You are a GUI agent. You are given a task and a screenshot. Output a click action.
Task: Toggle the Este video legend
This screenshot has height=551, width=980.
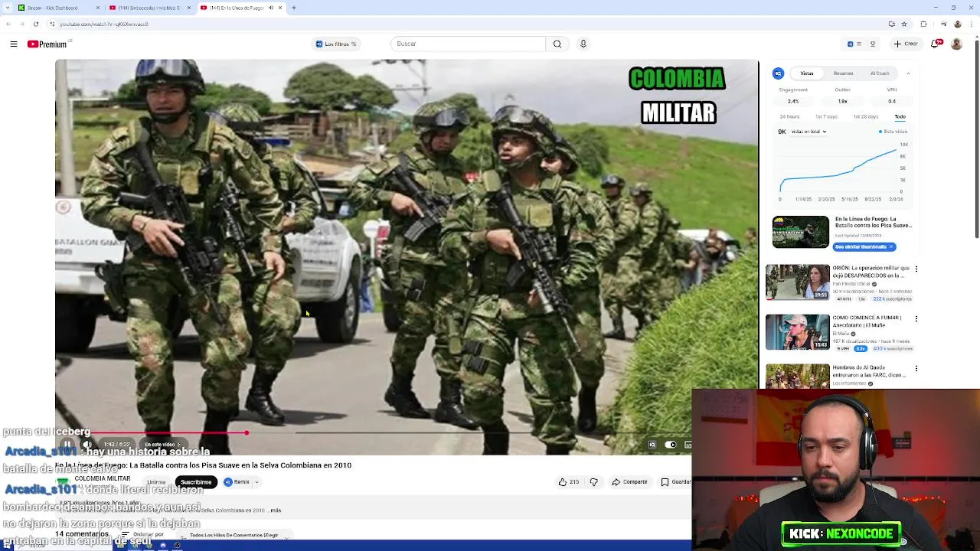tap(892, 132)
